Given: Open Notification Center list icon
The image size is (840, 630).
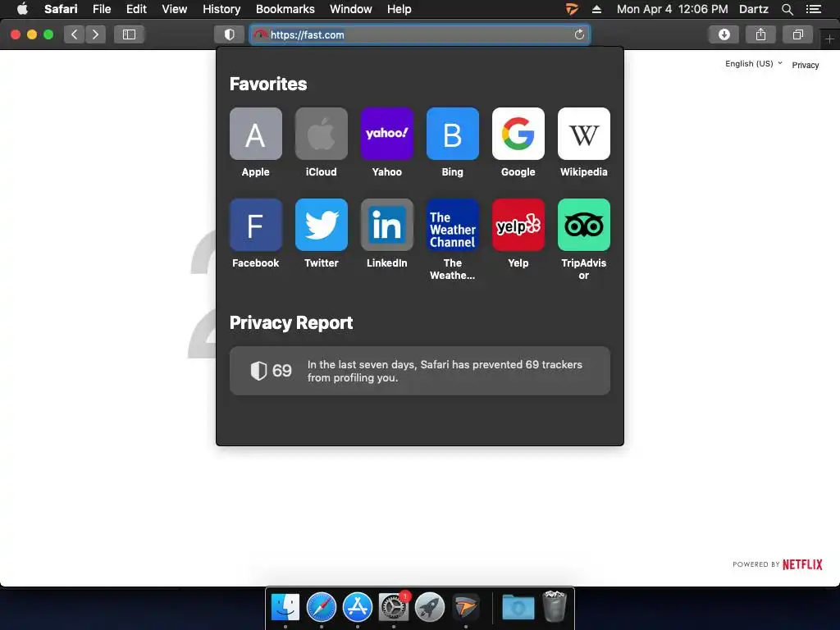Looking at the screenshot, I should point(814,9).
